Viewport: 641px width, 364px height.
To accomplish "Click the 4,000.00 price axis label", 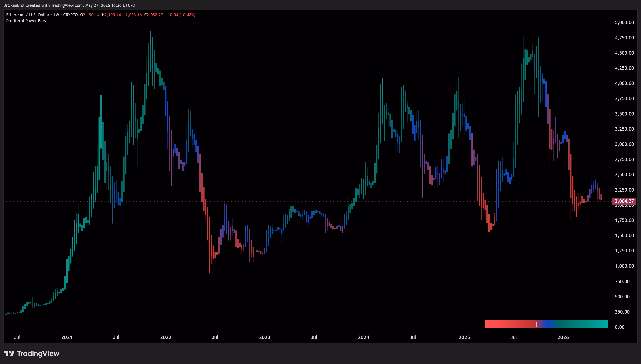I will pyautogui.click(x=624, y=83).
